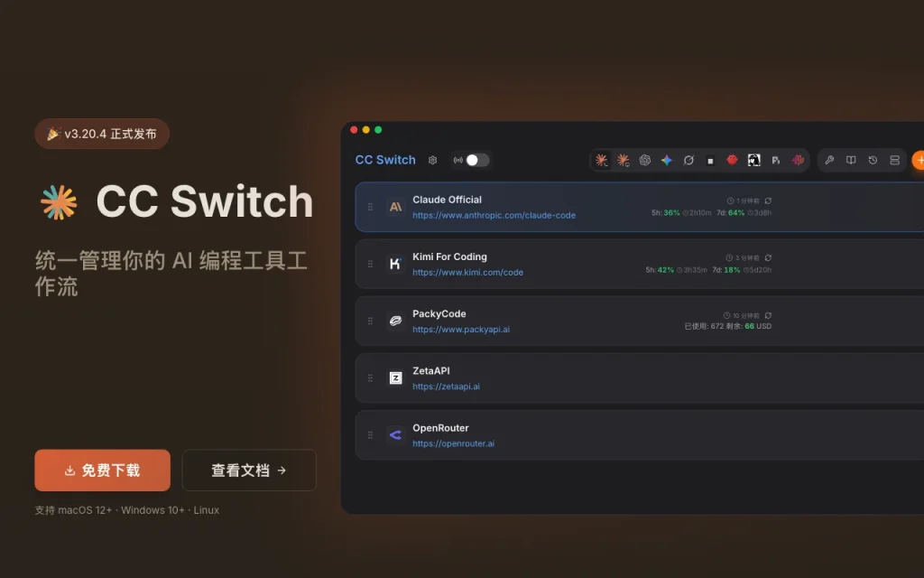Select the slashed-circle app icon

coord(688,160)
